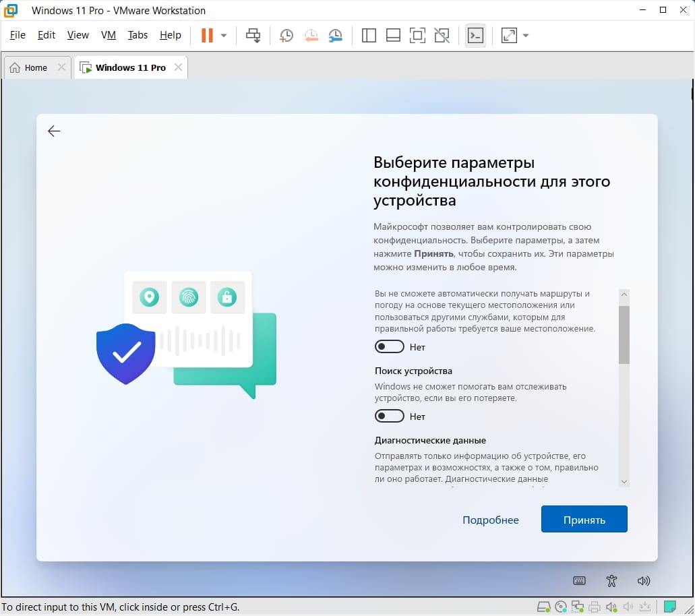The image size is (695, 616).
Task: Open the on-screen keyboard icon
Action: point(579,581)
